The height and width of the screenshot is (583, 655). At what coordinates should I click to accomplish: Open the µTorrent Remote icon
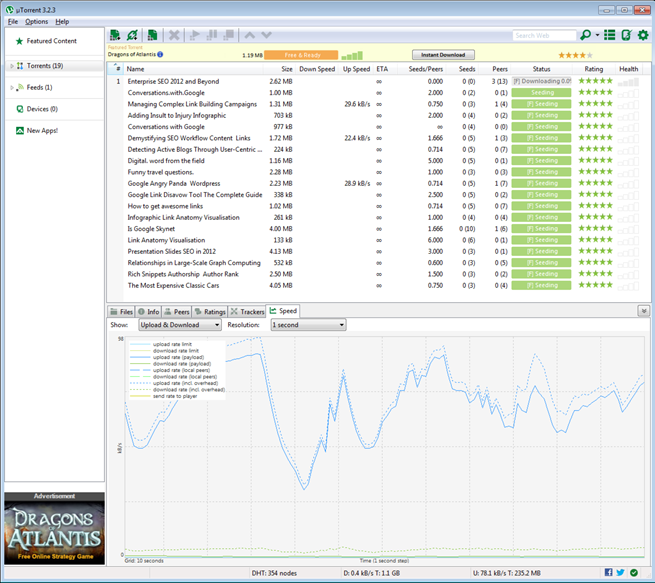pos(626,35)
